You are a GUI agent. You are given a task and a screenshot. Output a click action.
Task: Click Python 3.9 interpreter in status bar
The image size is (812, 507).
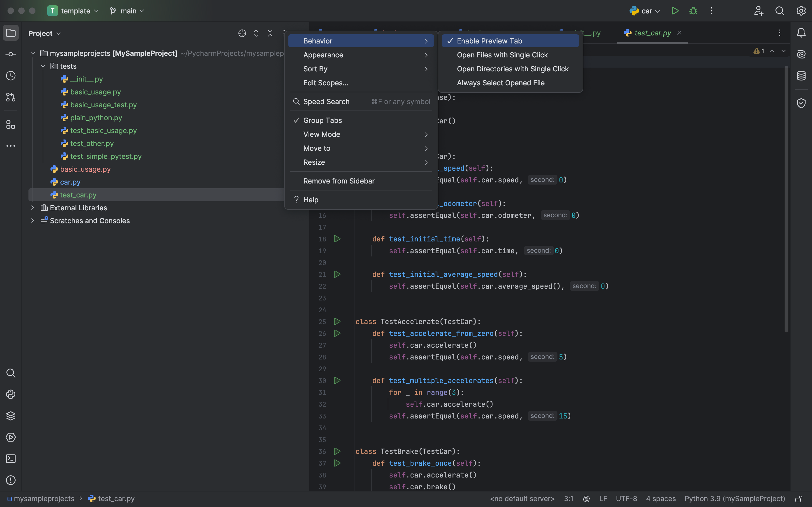tap(734, 499)
